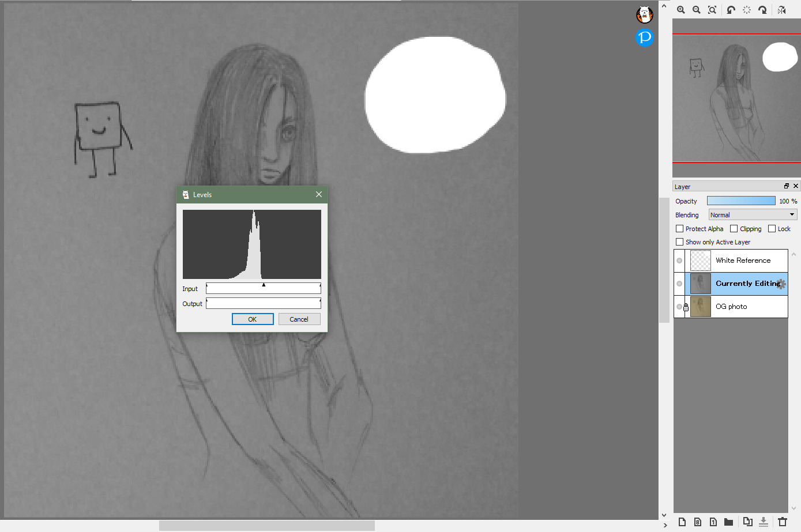Click the layer list scroll-down arrow
This screenshot has width=801, height=532.
click(x=794, y=508)
